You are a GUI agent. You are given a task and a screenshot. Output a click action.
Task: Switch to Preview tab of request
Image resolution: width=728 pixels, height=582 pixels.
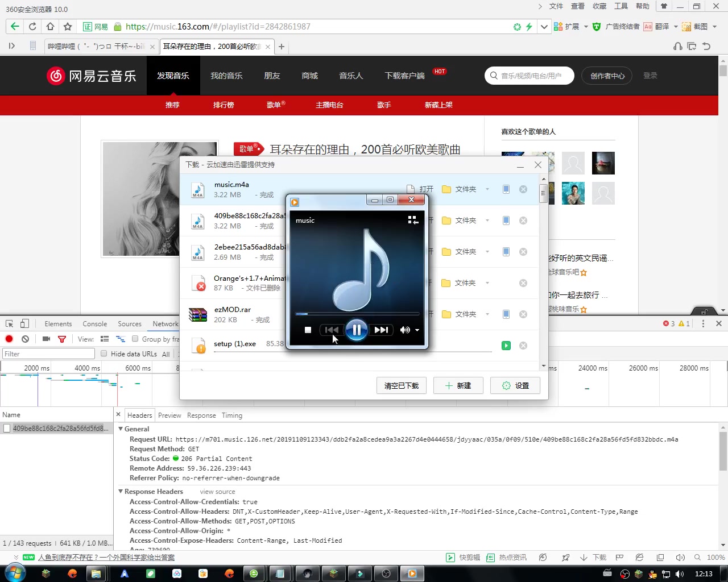169,415
